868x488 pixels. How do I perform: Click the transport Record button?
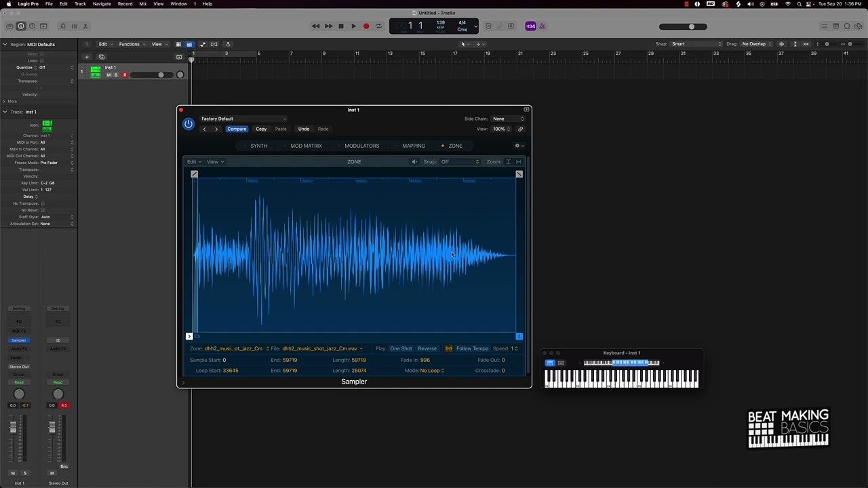tap(366, 26)
